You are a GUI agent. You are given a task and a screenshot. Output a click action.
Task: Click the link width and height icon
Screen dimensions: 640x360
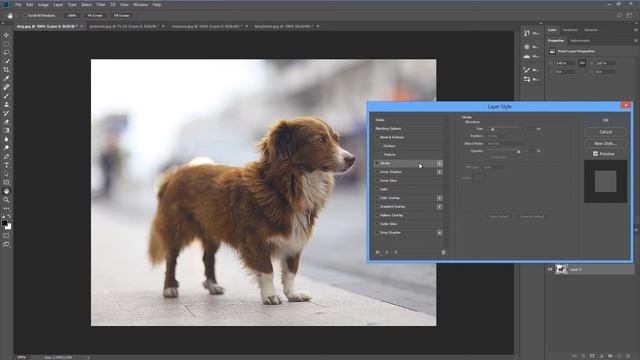click(x=582, y=63)
